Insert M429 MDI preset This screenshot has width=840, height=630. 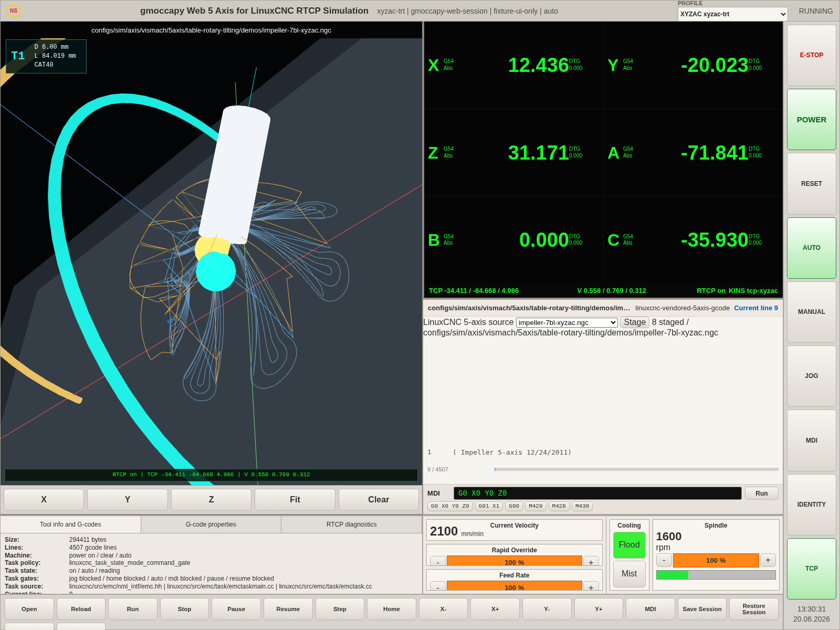coord(535,506)
